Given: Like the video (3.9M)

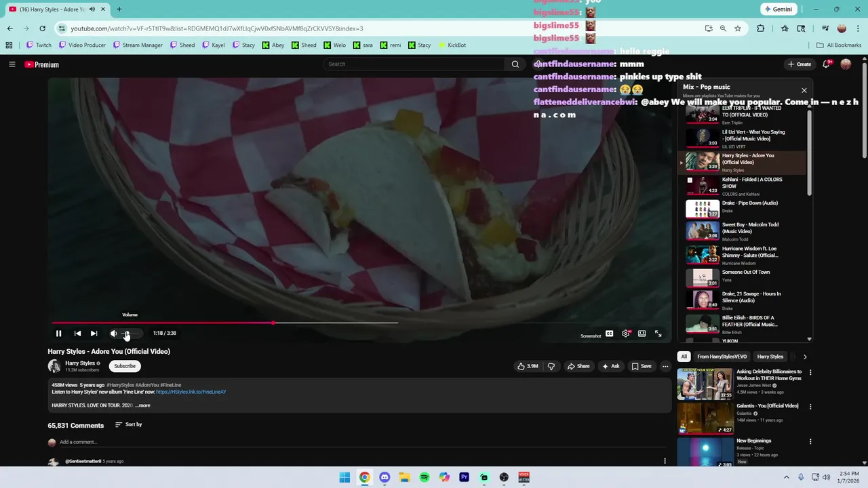Looking at the screenshot, I should (528, 366).
